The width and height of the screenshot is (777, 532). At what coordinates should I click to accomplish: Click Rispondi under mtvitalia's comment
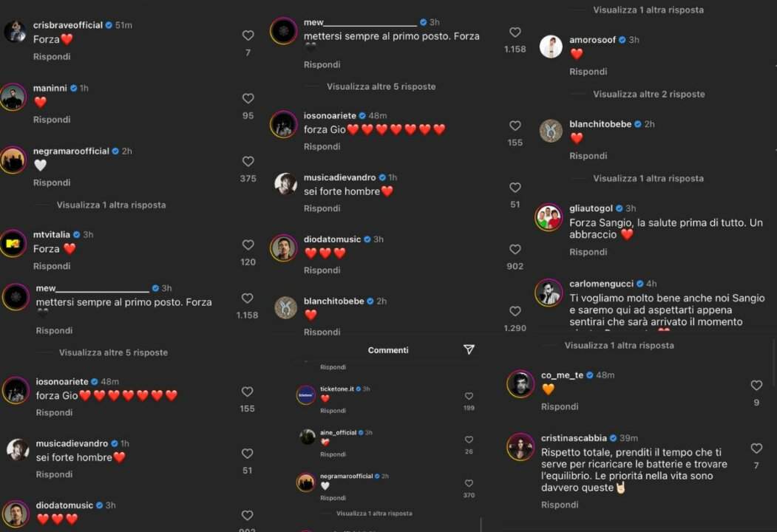point(52,266)
